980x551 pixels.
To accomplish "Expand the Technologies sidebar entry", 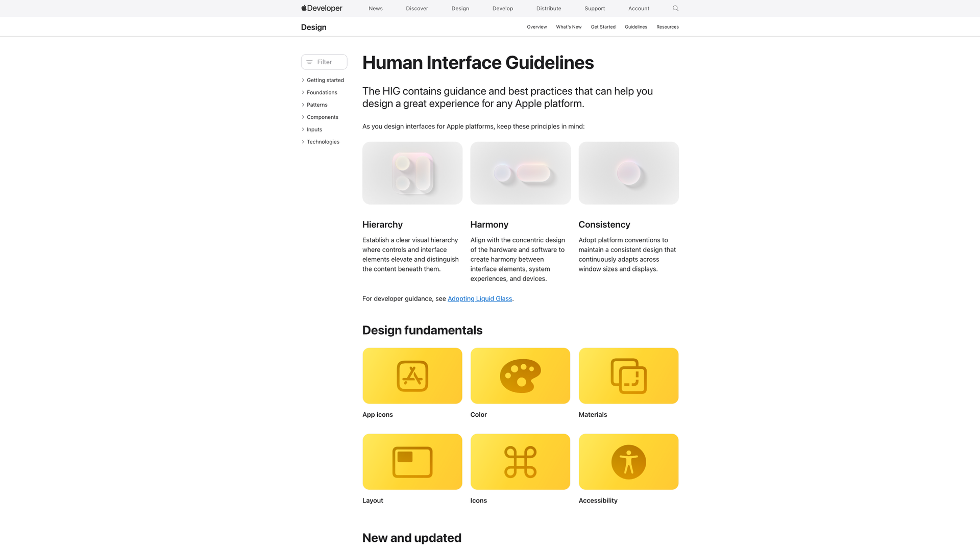I will [323, 141].
